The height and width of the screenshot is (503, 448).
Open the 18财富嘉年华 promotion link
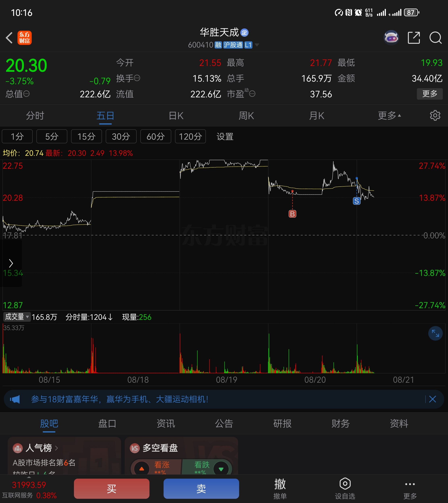[120, 399]
